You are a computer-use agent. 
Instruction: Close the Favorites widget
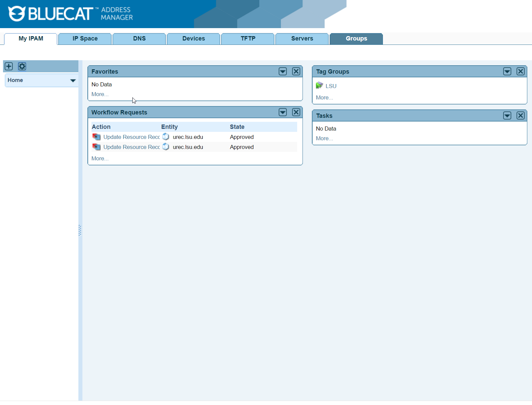296,71
